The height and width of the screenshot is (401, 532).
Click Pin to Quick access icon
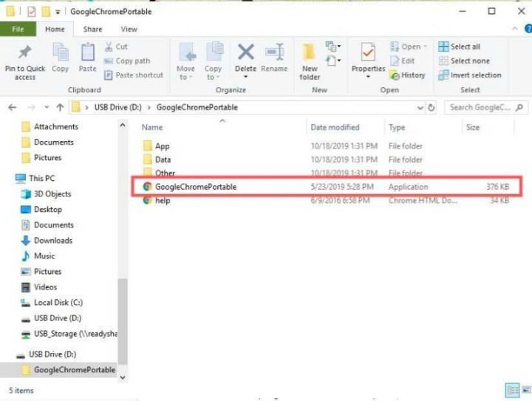pyautogui.click(x=25, y=52)
